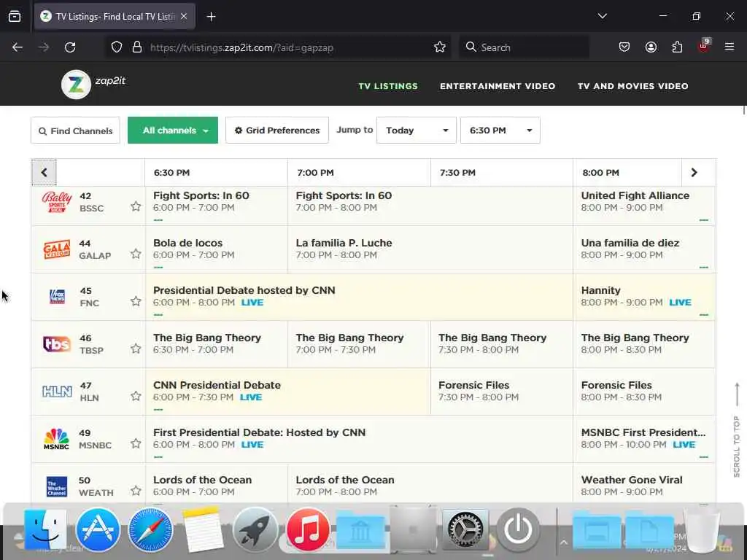Open Music app in the dock
Screen dimensions: 747x560
click(x=308, y=529)
